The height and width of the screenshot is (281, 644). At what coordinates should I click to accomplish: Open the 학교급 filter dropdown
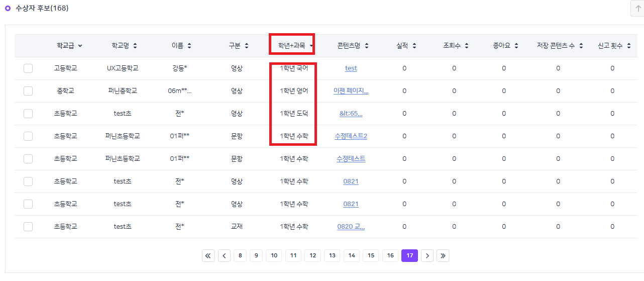(80, 46)
